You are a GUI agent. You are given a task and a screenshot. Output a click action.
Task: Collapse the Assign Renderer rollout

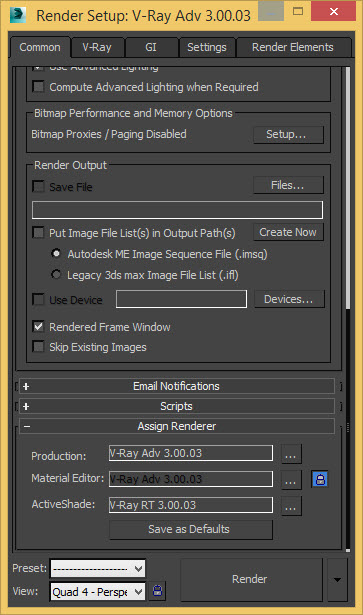[x=176, y=426]
